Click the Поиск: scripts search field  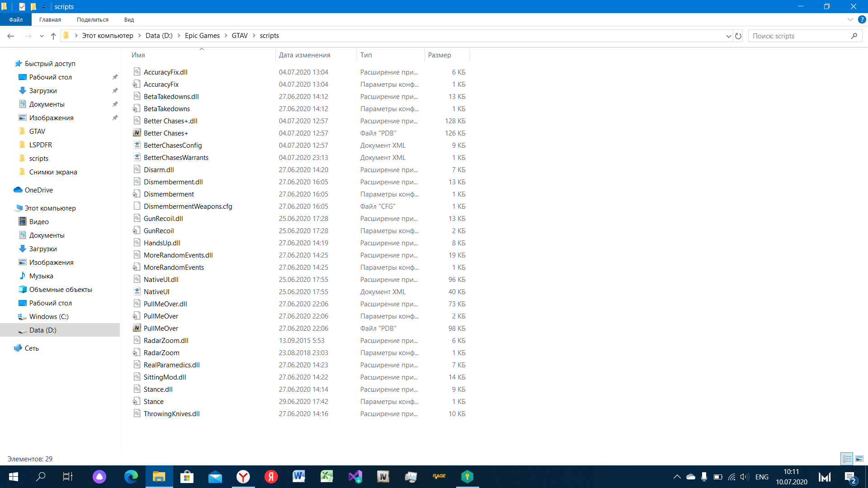[800, 36]
